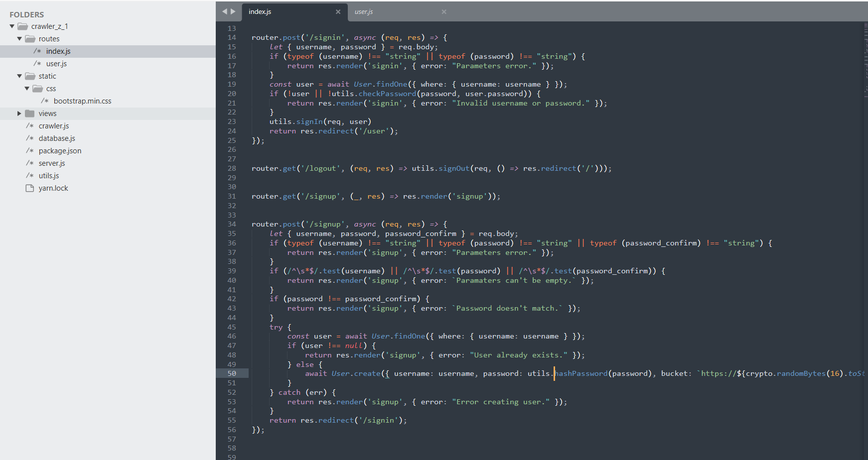Select the crawler_z_1 project label
The width and height of the screenshot is (868, 460).
click(x=49, y=26)
